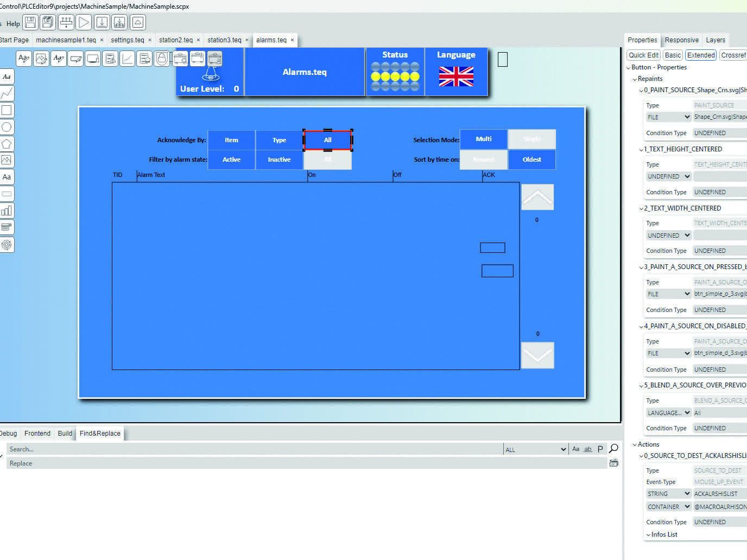Open UNDEFINED dropdown under 2_TEXT_WIDTH_CENTERED
The width and height of the screenshot is (747, 560).
[x=668, y=236]
